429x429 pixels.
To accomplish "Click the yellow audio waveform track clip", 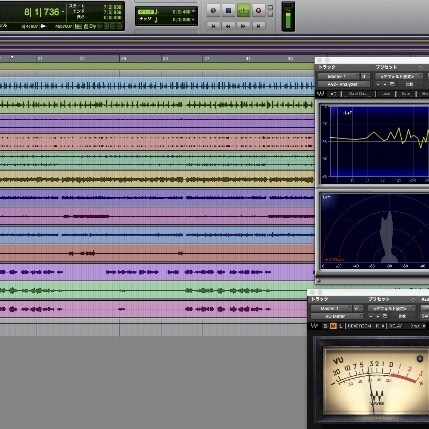I will (157, 180).
